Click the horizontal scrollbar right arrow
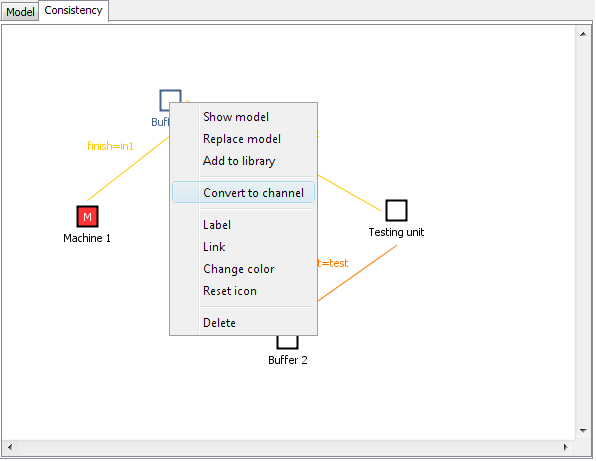 [566, 447]
